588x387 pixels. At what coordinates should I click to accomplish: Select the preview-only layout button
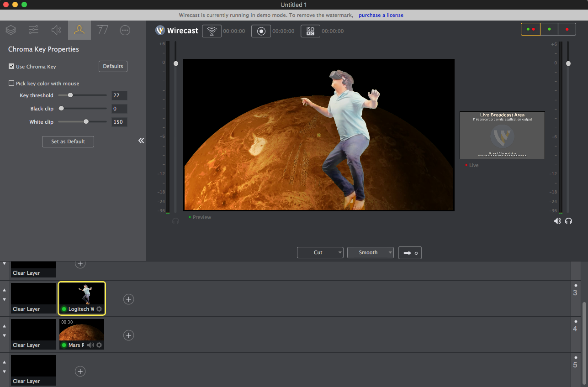pos(549,29)
